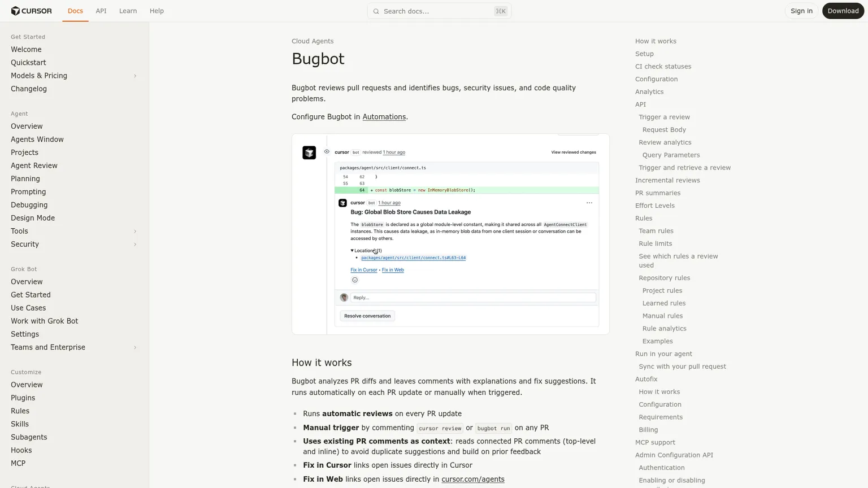Click View reviewed changes

tap(574, 152)
